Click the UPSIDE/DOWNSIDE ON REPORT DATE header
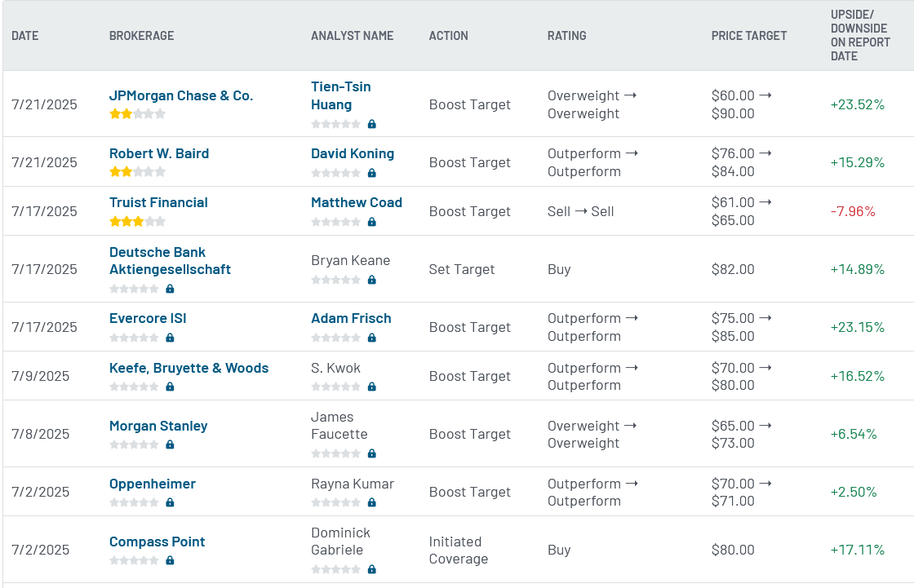This screenshot has height=588, width=914. point(860,36)
